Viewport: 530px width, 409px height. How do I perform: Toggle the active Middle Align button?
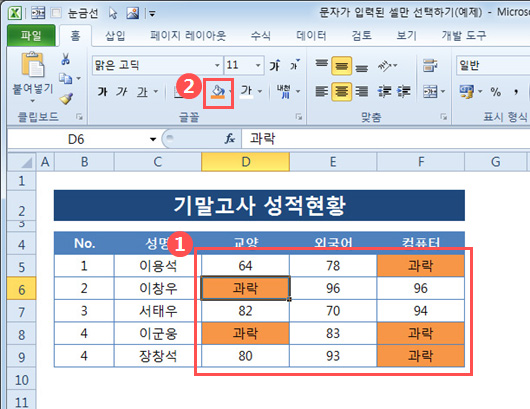[341, 65]
